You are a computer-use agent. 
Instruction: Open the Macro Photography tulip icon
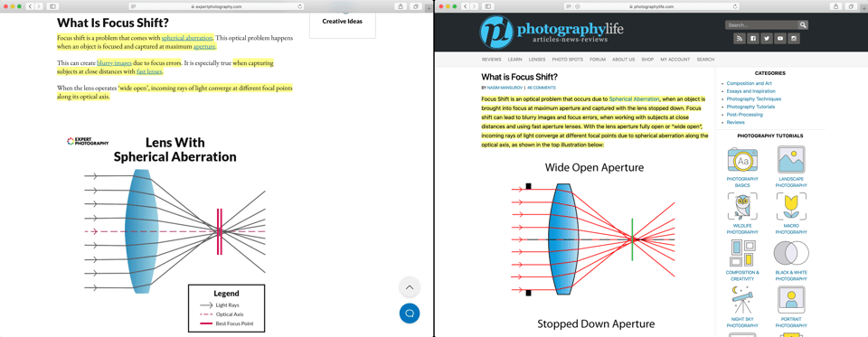coord(791,207)
